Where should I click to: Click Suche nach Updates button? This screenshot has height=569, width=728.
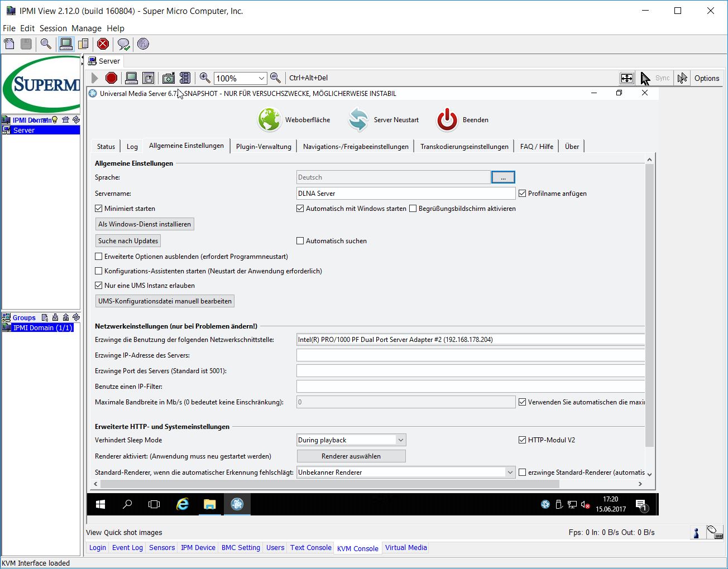[x=128, y=241]
